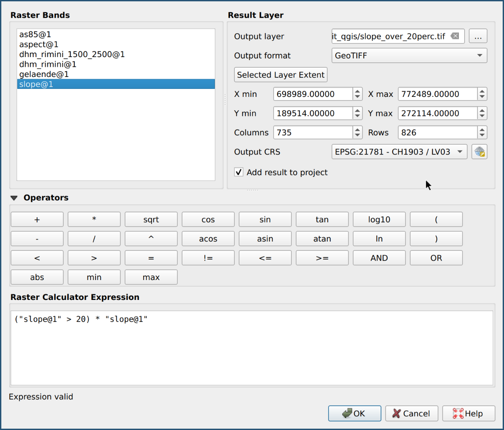Toggle Add result to project checkbox
504x430 pixels.
[x=239, y=172]
